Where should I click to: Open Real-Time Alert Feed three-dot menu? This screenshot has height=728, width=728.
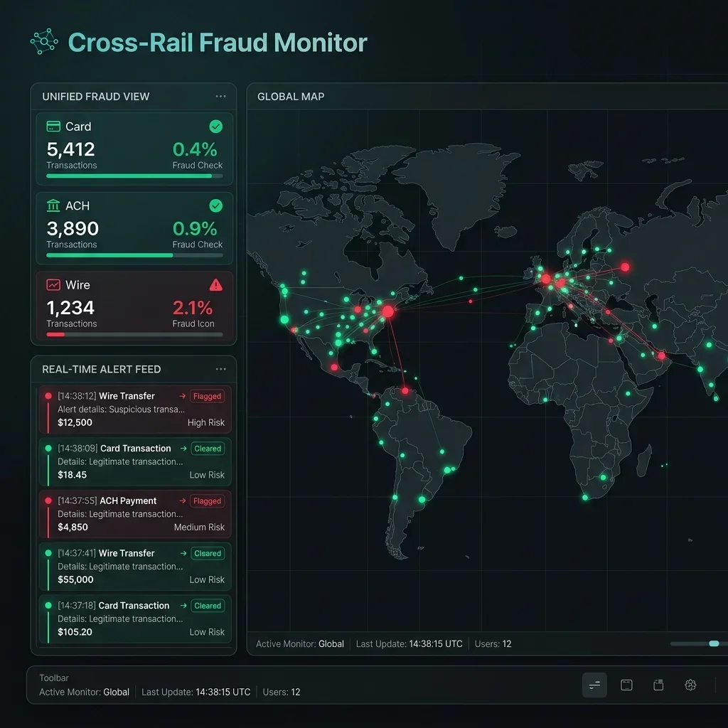(x=220, y=369)
